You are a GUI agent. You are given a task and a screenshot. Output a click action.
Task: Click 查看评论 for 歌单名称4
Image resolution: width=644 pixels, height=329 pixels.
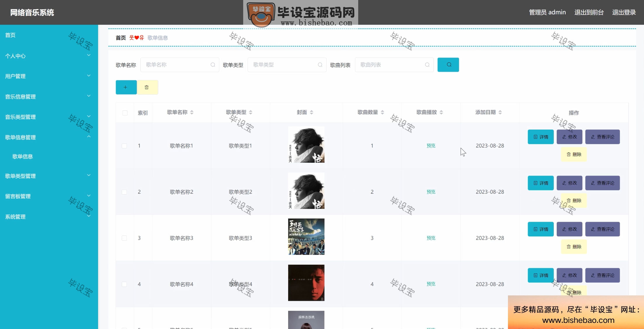coord(603,275)
